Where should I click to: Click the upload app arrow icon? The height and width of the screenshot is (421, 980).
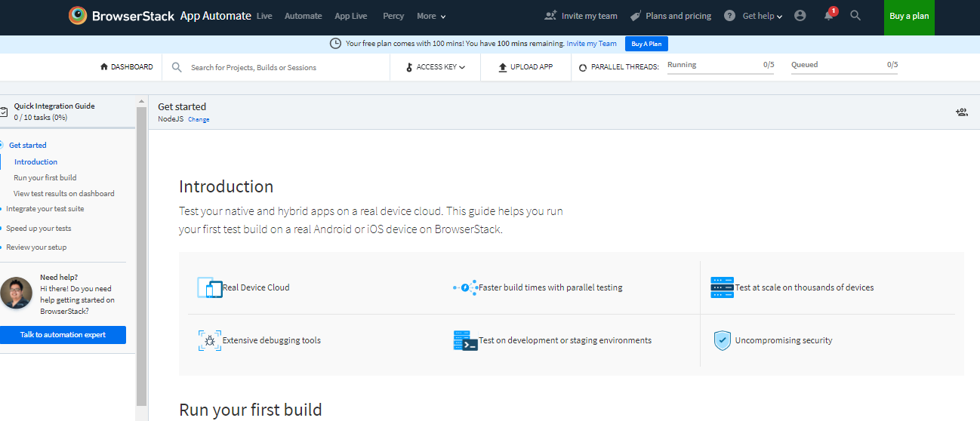[503, 67]
